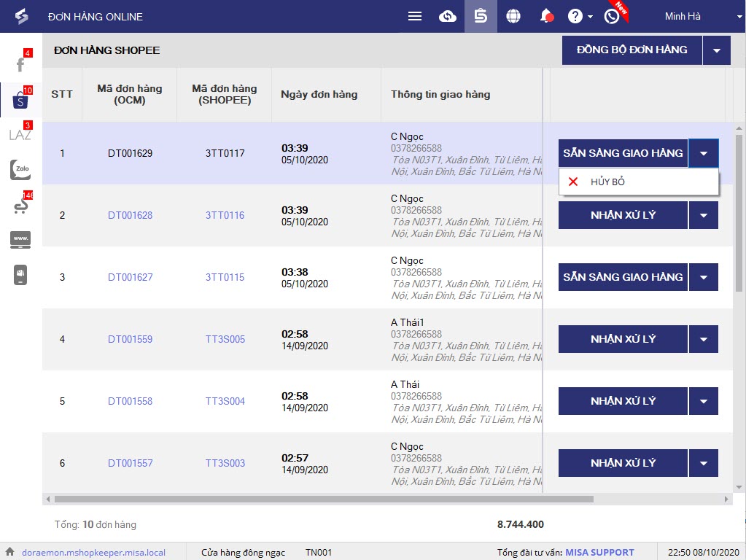Image resolution: width=746 pixels, height=560 pixels.
Task: Click the total amount 8.744.400
Action: pyautogui.click(x=521, y=524)
